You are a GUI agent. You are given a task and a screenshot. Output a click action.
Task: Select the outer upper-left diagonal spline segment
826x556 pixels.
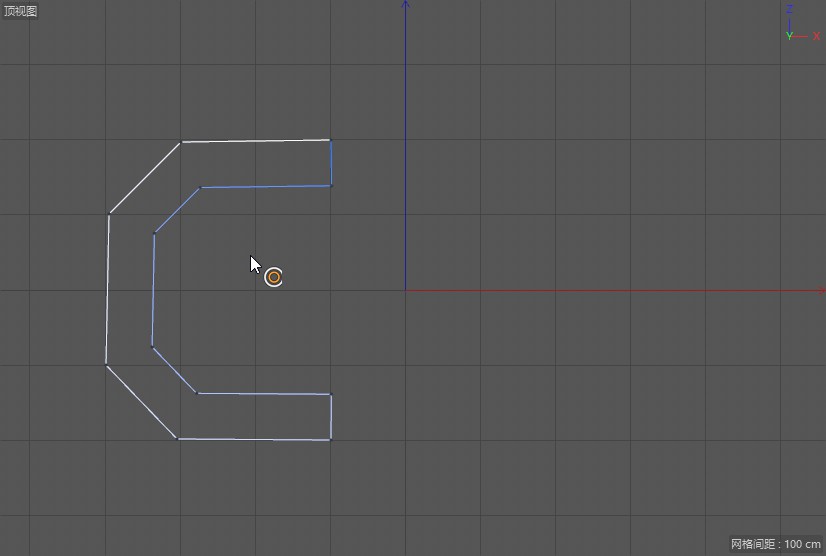tap(145, 178)
